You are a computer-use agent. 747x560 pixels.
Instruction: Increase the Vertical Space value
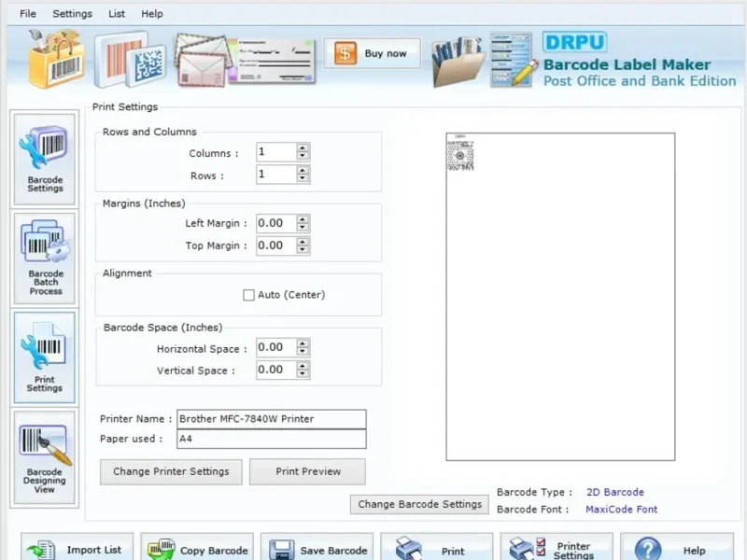[x=303, y=366]
